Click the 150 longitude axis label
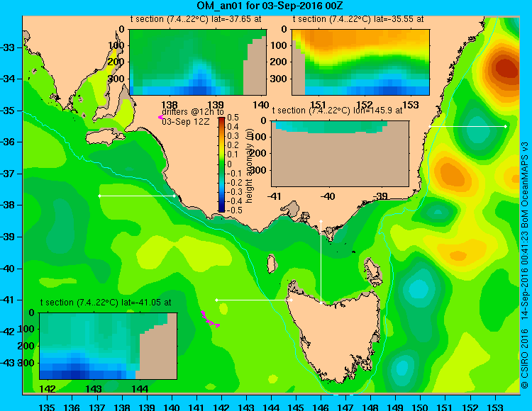Viewport: 532px width, 411px height. click(x=421, y=407)
